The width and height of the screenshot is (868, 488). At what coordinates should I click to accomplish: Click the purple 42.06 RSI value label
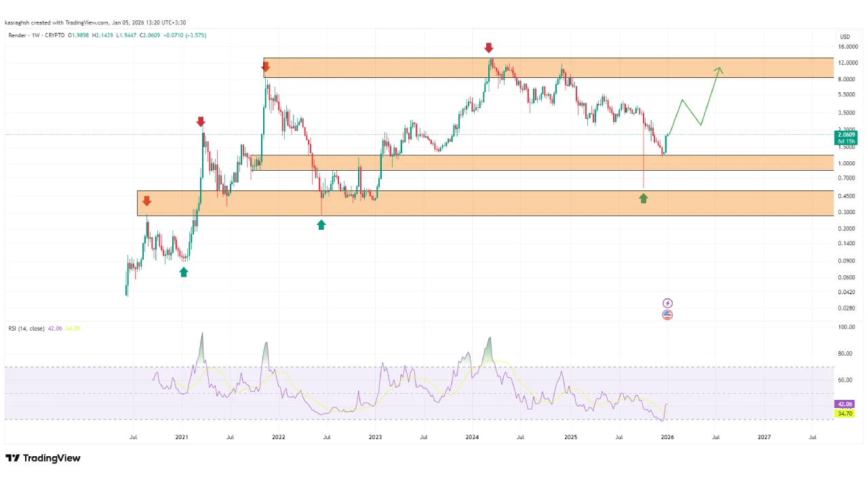point(845,403)
